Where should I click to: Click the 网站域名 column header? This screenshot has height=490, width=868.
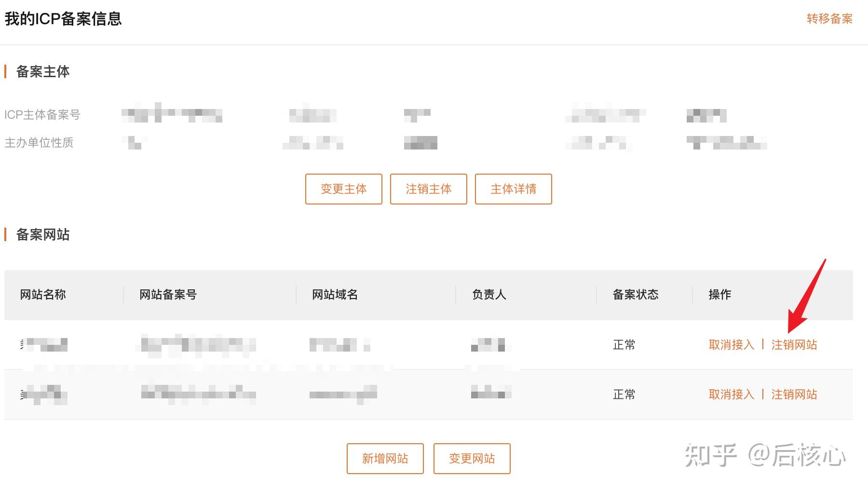pos(335,295)
